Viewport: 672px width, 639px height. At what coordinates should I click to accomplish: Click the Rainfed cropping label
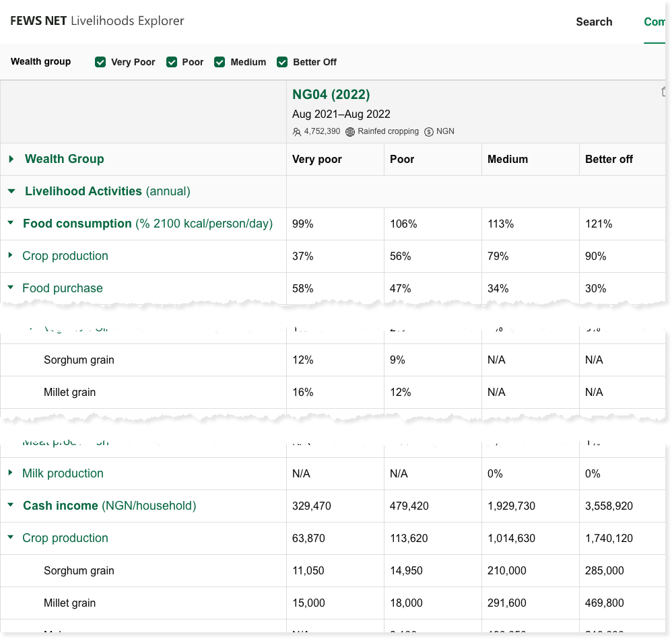point(389,131)
